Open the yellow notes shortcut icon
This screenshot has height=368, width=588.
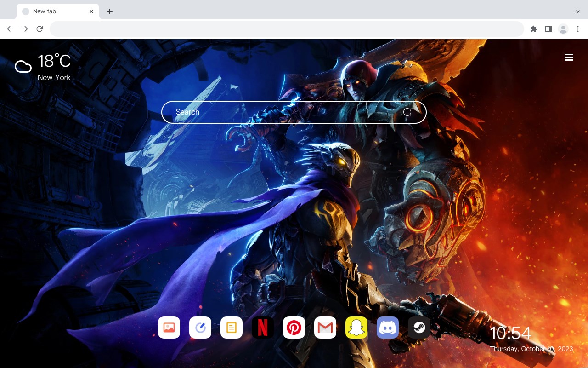(x=232, y=328)
